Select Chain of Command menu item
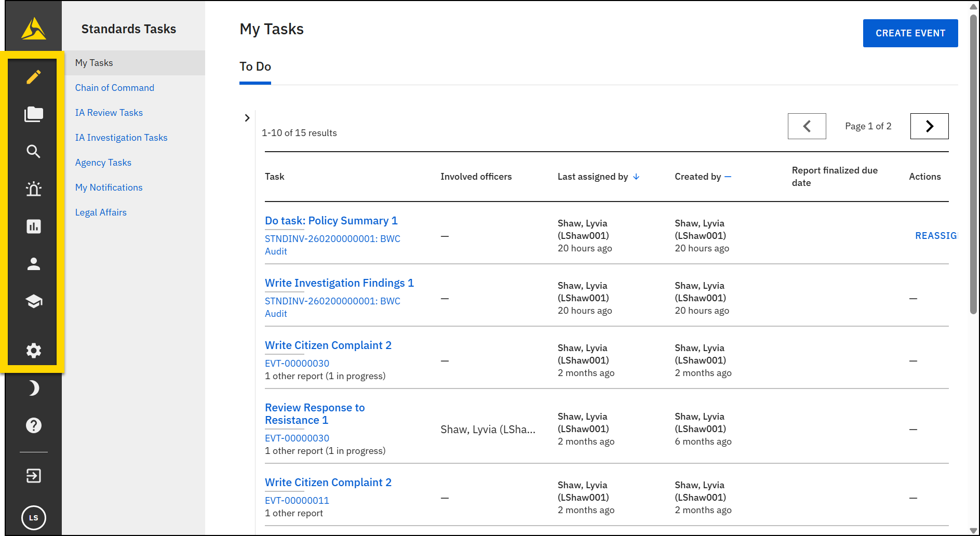 [114, 88]
